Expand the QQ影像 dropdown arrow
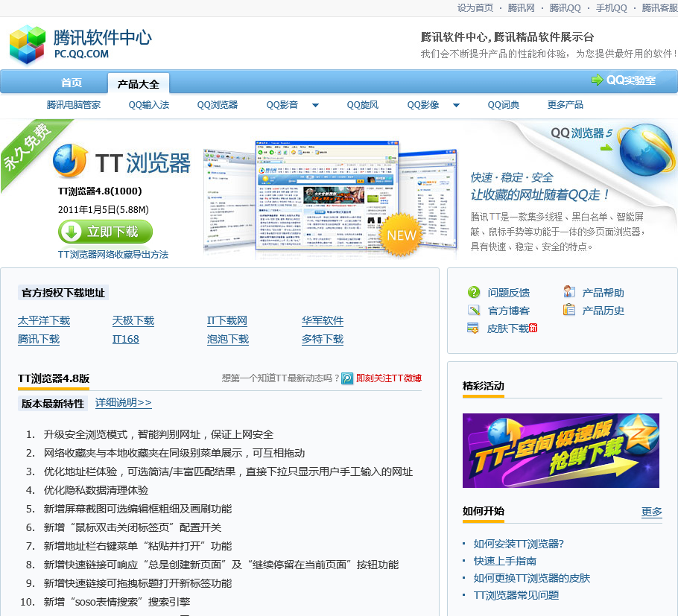Image resolution: width=678 pixels, height=616 pixels. pyautogui.click(x=456, y=105)
